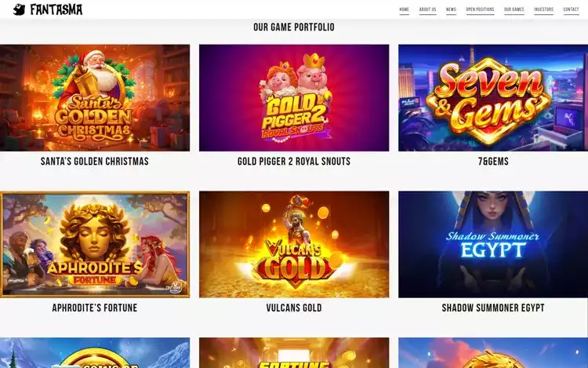Image resolution: width=588 pixels, height=368 pixels.
Task: Open the News navigation link
Action: [451, 9]
